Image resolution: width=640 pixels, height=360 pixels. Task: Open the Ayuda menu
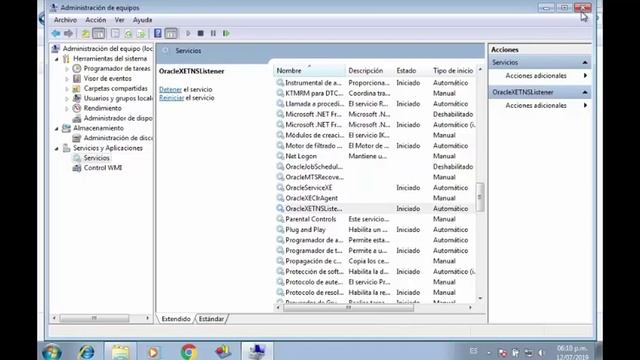[x=142, y=20]
